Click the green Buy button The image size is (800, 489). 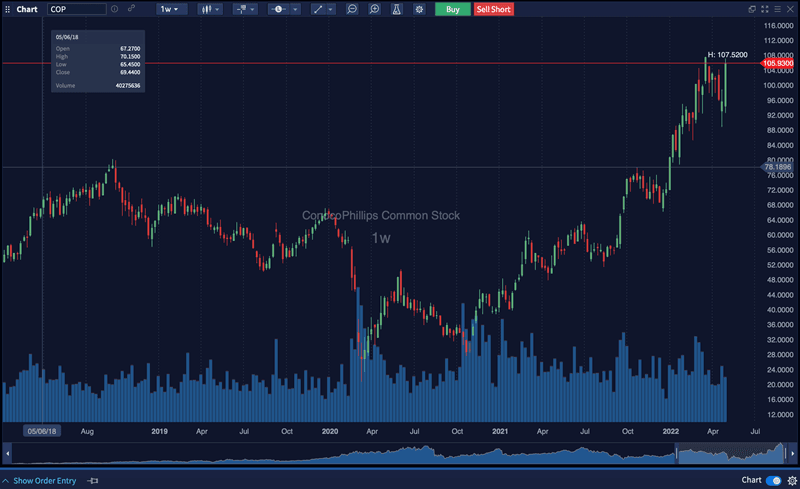pyautogui.click(x=453, y=9)
